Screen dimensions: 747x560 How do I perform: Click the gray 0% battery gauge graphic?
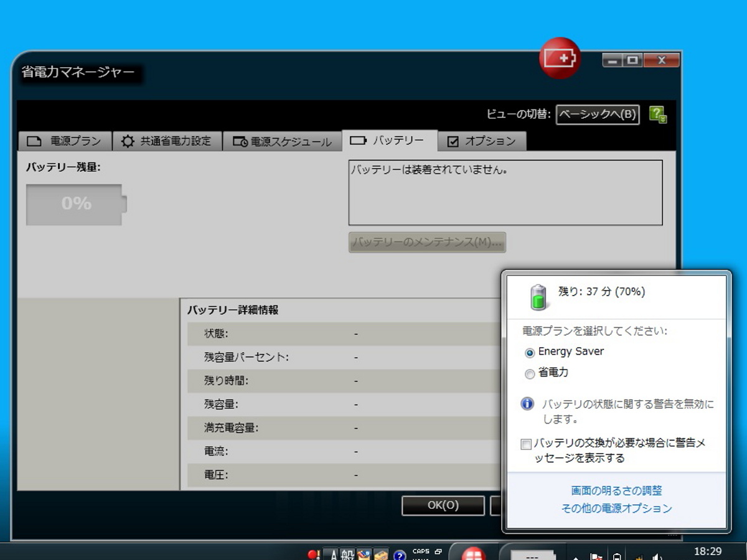click(77, 204)
